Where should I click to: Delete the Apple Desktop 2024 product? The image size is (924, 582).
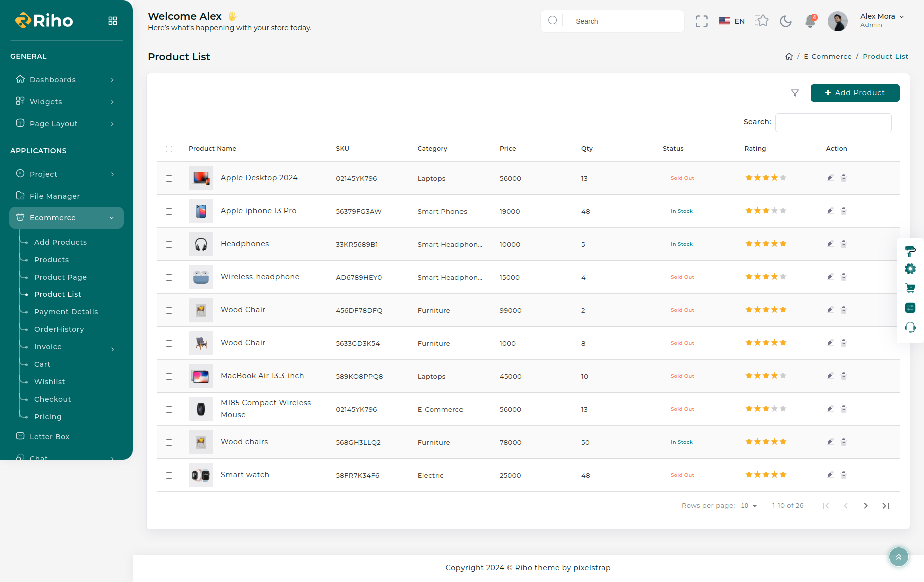coord(844,178)
